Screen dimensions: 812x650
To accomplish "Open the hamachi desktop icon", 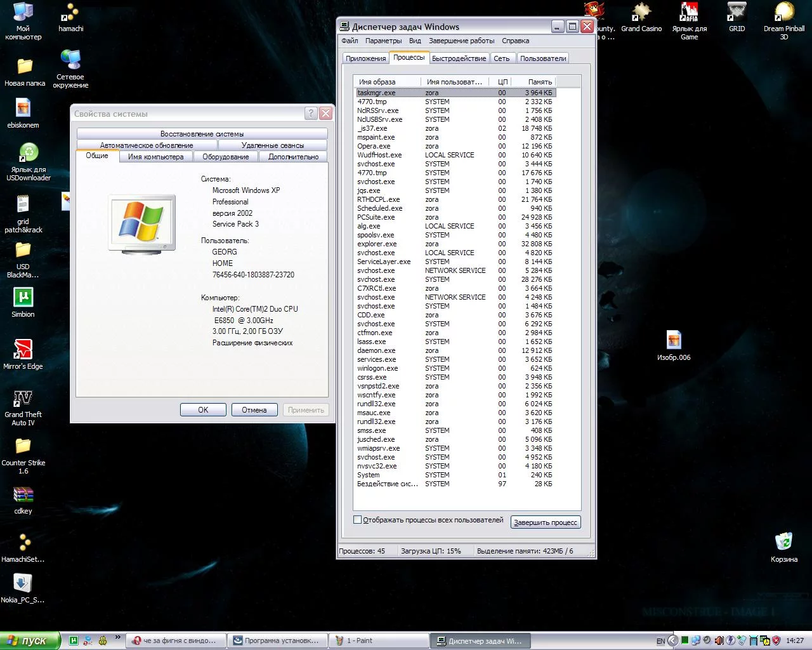I will (x=70, y=14).
